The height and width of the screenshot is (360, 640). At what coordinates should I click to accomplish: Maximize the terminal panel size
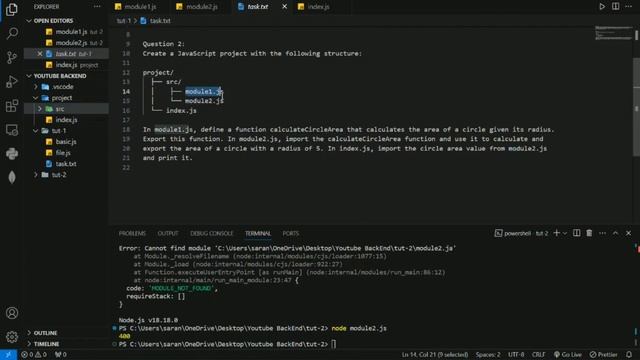616,233
